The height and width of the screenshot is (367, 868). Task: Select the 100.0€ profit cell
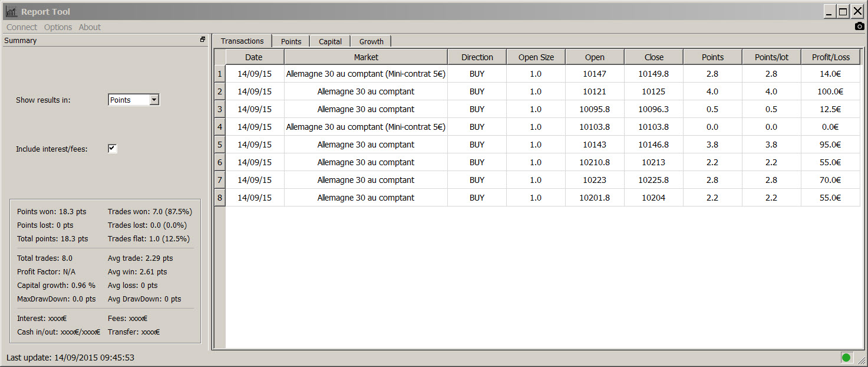point(830,91)
